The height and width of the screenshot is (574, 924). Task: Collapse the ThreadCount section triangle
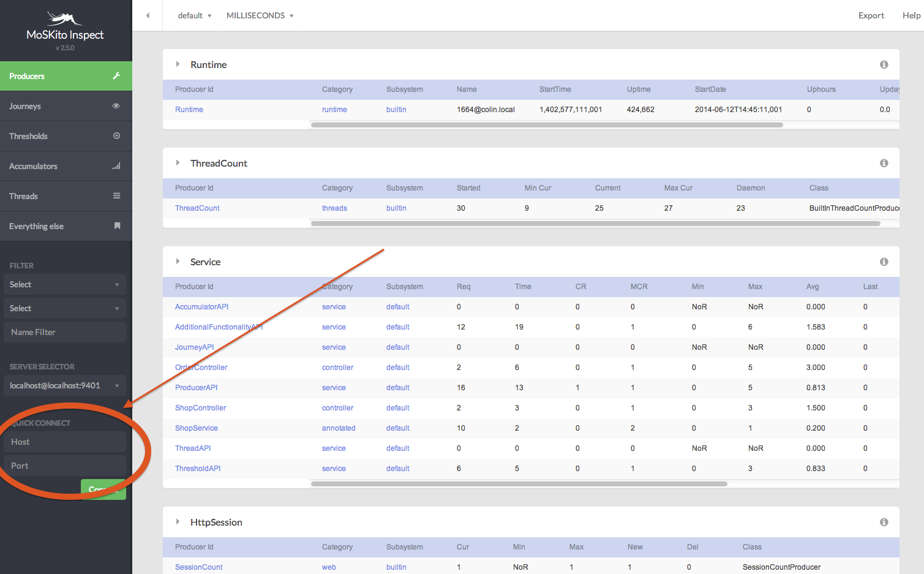click(178, 163)
